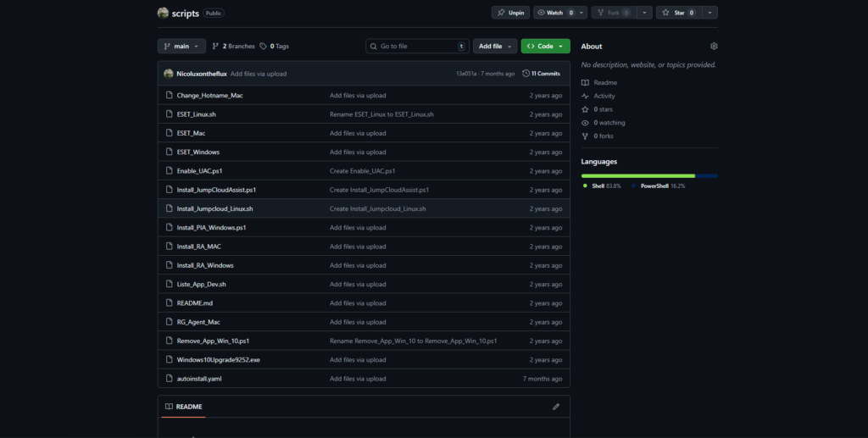Click the Unpin button
Screen dimensions: 868x438
[510, 13]
